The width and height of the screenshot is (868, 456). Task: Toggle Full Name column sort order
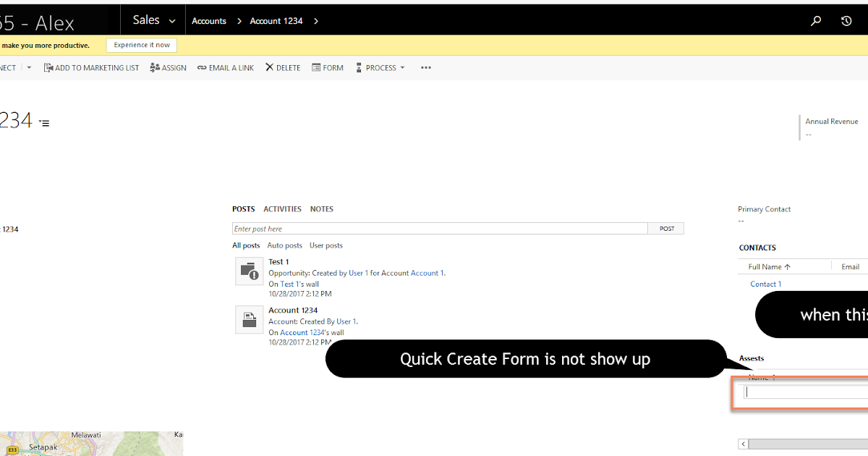pos(770,266)
